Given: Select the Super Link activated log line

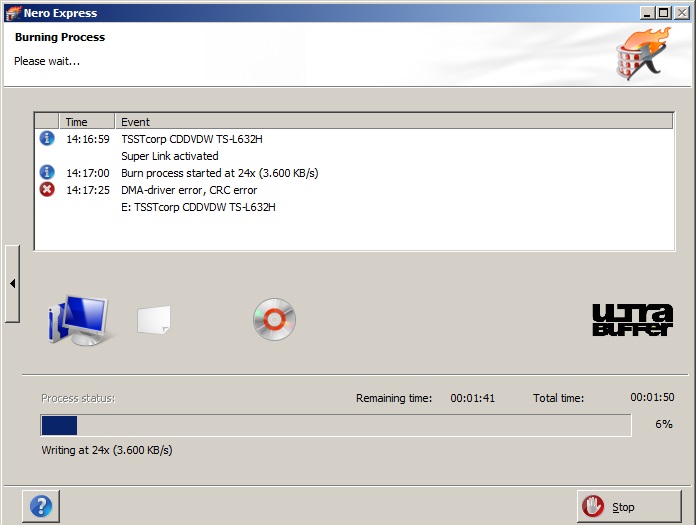Looking at the screenshot, I should (169, 156).
